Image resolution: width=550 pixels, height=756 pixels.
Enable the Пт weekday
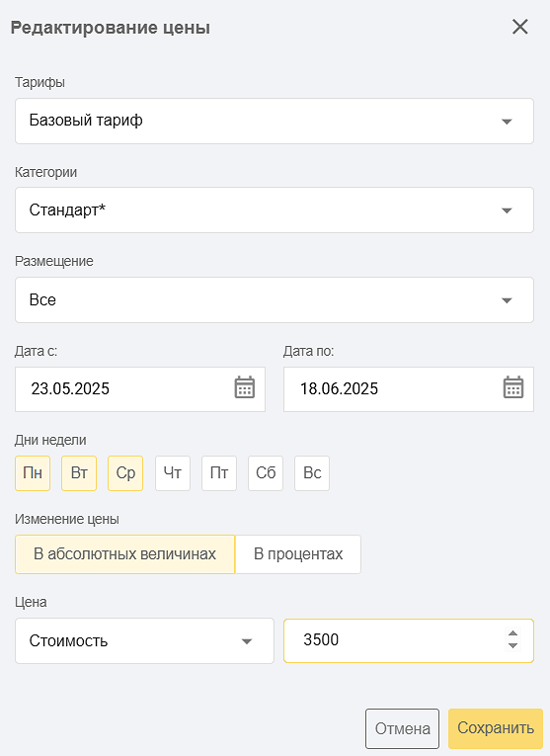[219, 473]
